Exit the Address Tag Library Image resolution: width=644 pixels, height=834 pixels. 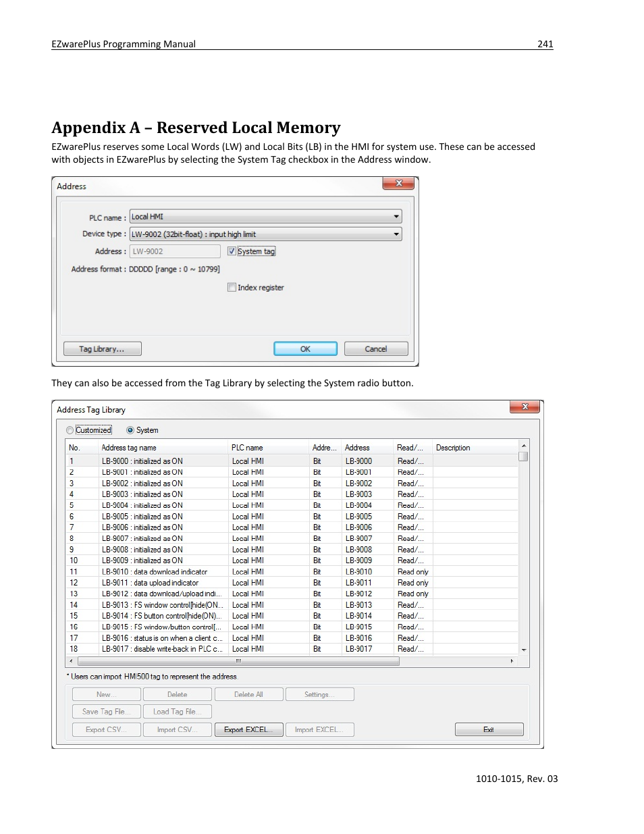tap(489, 730)
